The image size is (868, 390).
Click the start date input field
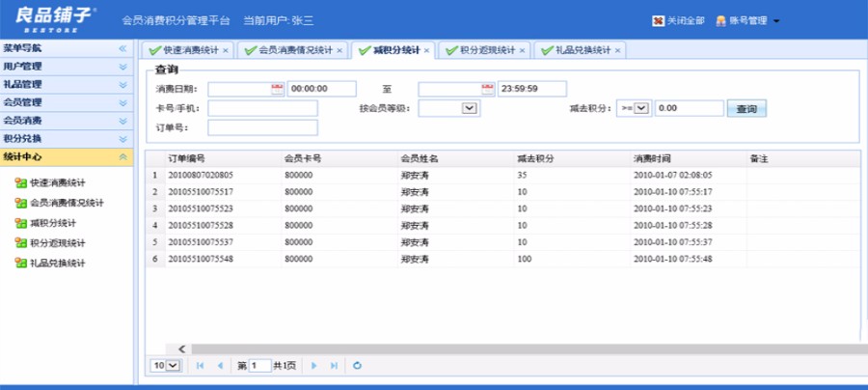pos(239,89)
